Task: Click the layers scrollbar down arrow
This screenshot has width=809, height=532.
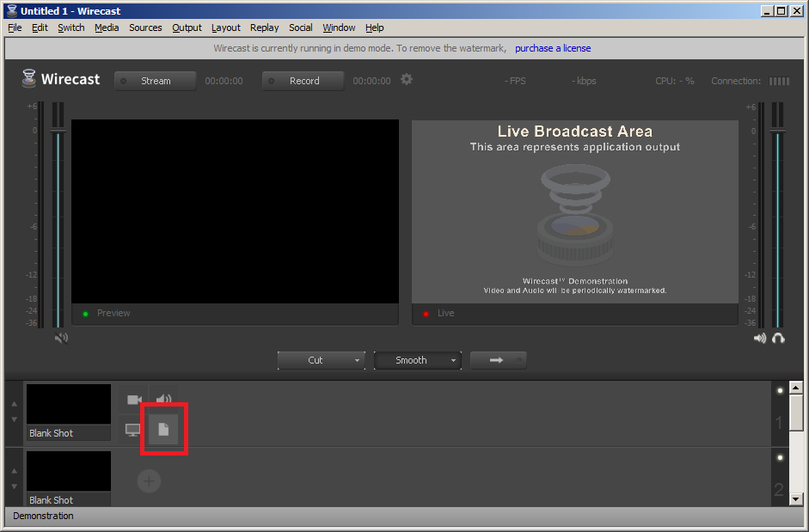Action: [x=796, y=499]
